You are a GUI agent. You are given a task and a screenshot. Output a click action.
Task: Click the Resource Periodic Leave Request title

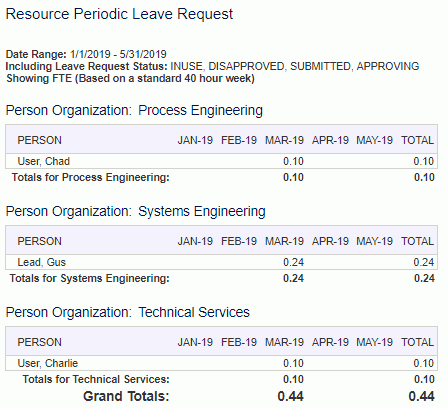[x=119, y=14]
